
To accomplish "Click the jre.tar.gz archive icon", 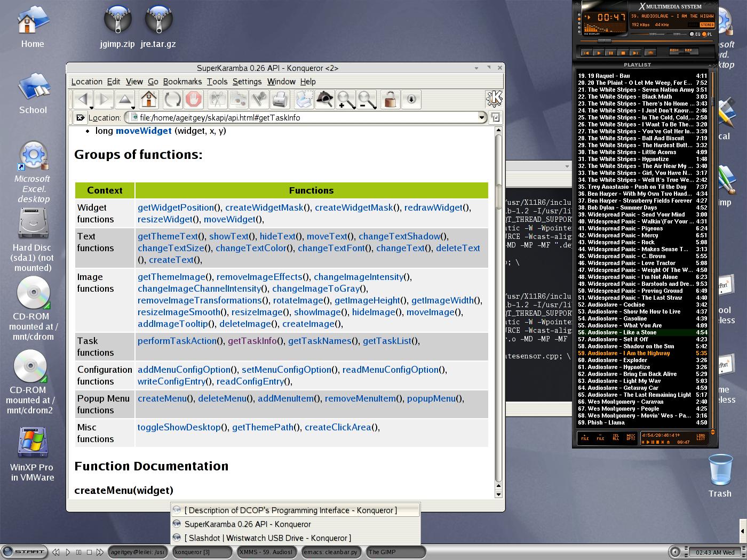I will click(158, 27).
